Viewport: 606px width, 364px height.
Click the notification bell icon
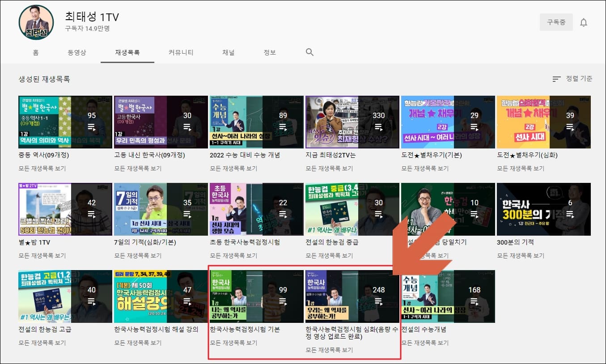coord(584,22)
